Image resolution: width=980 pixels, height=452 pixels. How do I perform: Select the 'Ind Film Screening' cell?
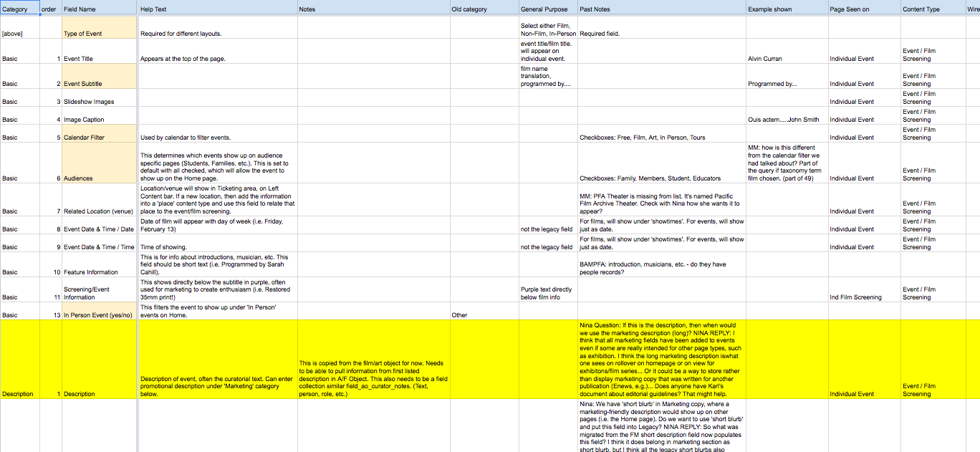[x=864, y=289]
